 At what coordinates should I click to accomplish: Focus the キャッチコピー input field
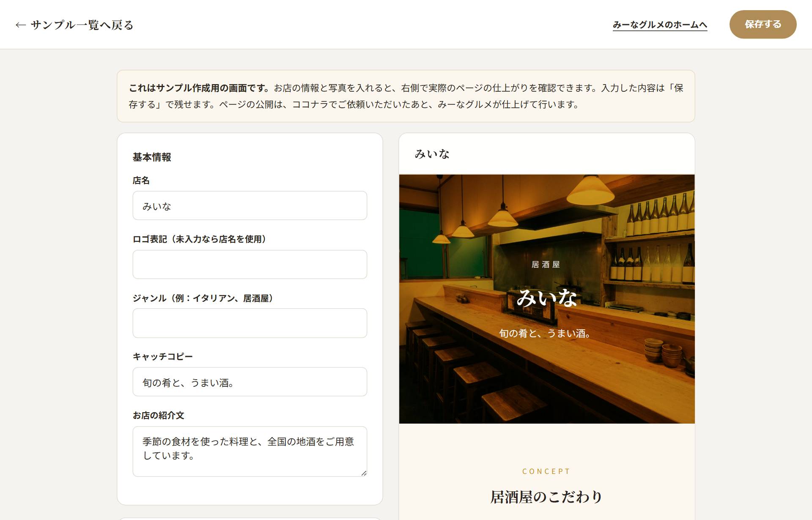[250, 382]
